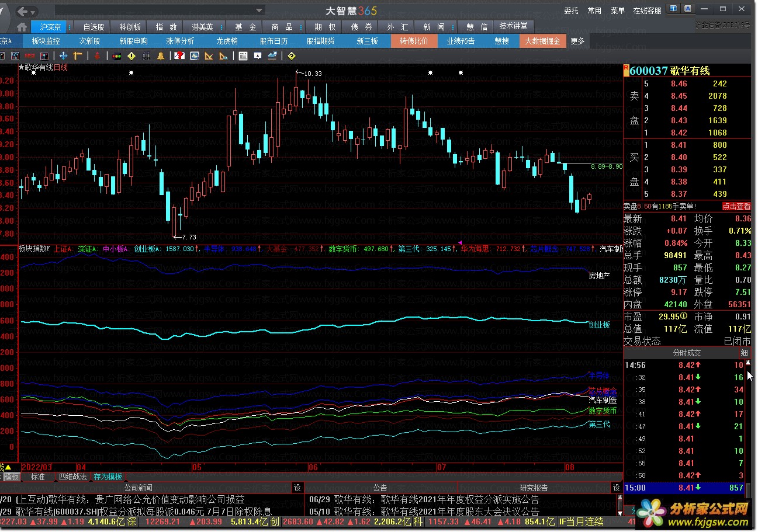Open the binoculars search icon

[146, 56]
